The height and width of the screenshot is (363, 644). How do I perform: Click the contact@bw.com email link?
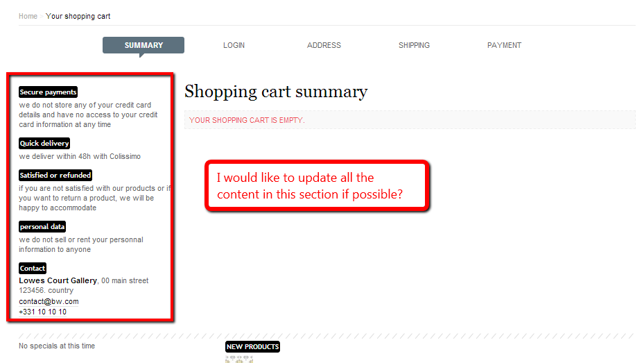click(49, 301)
